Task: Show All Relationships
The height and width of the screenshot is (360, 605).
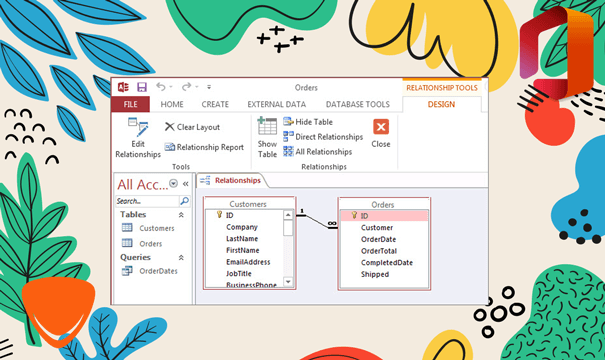Action: pos(318,152)
